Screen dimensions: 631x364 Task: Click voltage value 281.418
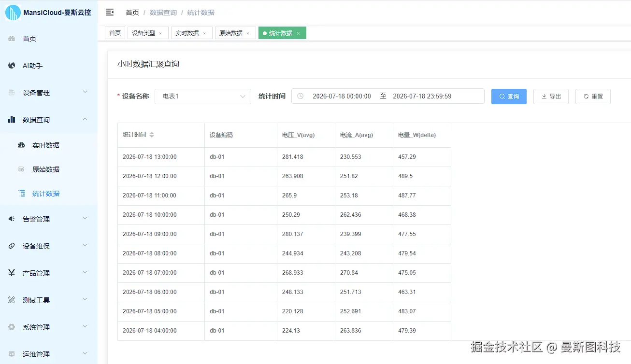point(293,157)
